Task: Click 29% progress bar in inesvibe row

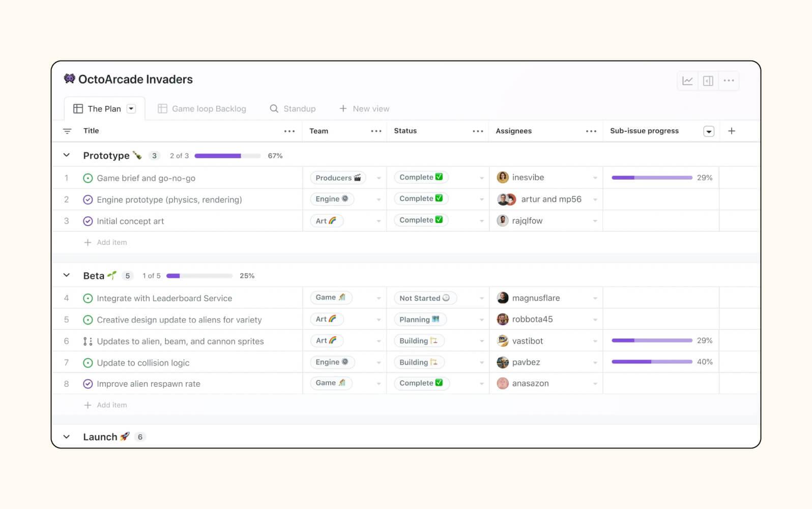Action: pyautogui.click(x=652, y=178)
